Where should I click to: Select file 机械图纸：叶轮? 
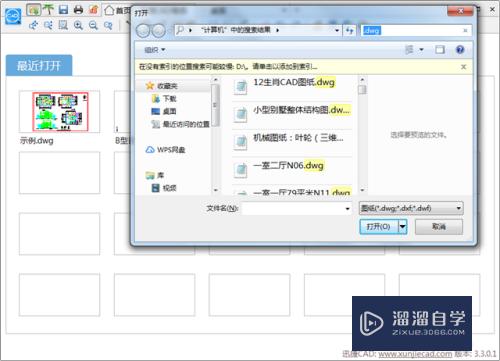point(292,142)
